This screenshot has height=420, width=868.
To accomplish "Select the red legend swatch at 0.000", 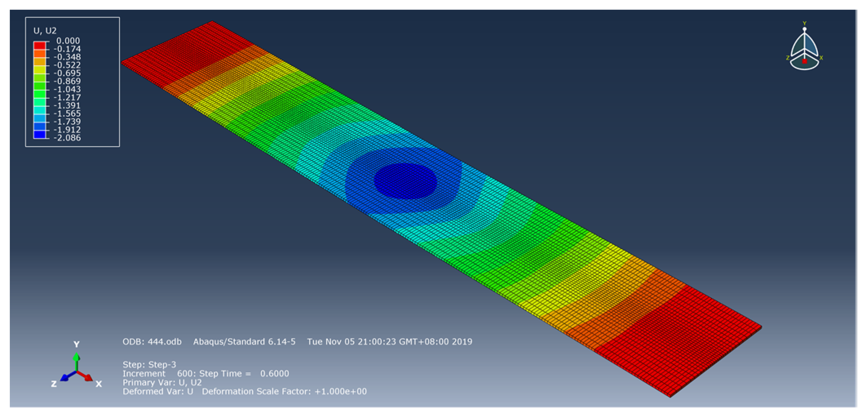I will pyautogui.click(x=40, y=45).
